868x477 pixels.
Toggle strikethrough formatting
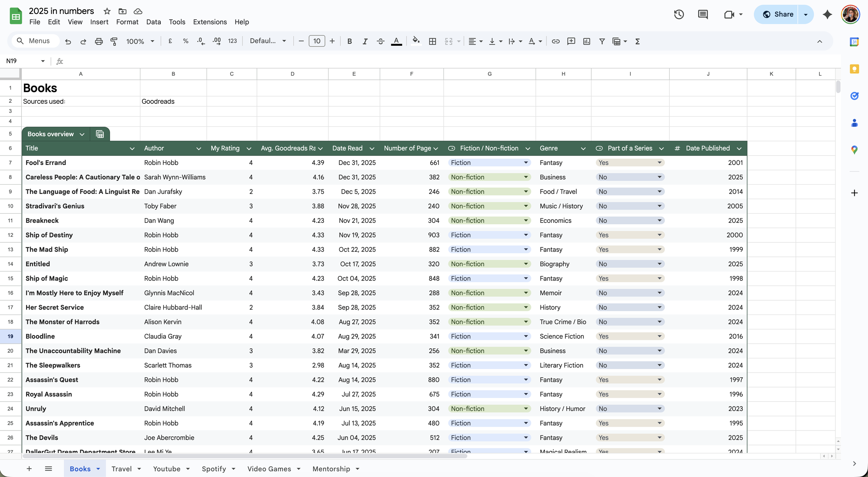point(381,41)
